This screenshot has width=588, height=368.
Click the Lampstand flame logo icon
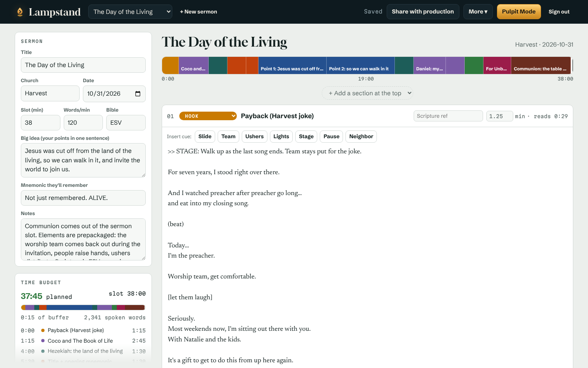[x=20, y=12]
